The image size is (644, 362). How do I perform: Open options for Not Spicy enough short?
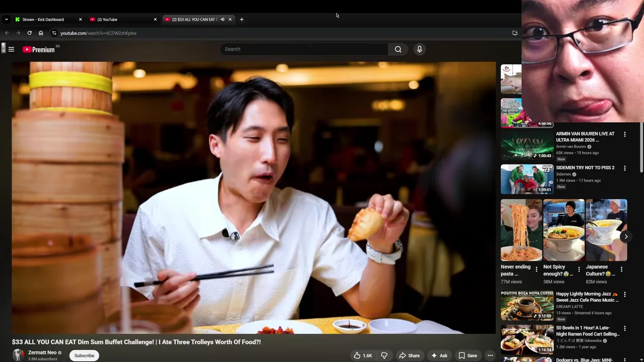(x=579, y=269)
